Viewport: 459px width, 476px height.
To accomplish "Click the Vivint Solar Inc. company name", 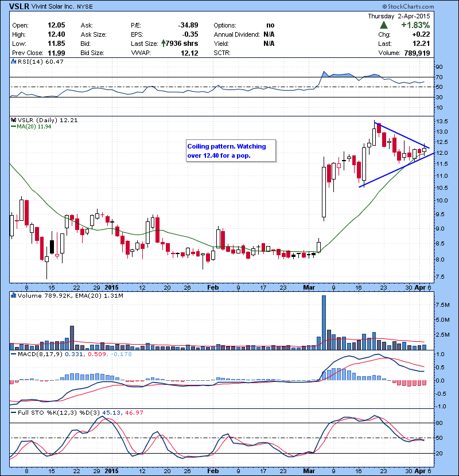I will (x=53, y=6).
